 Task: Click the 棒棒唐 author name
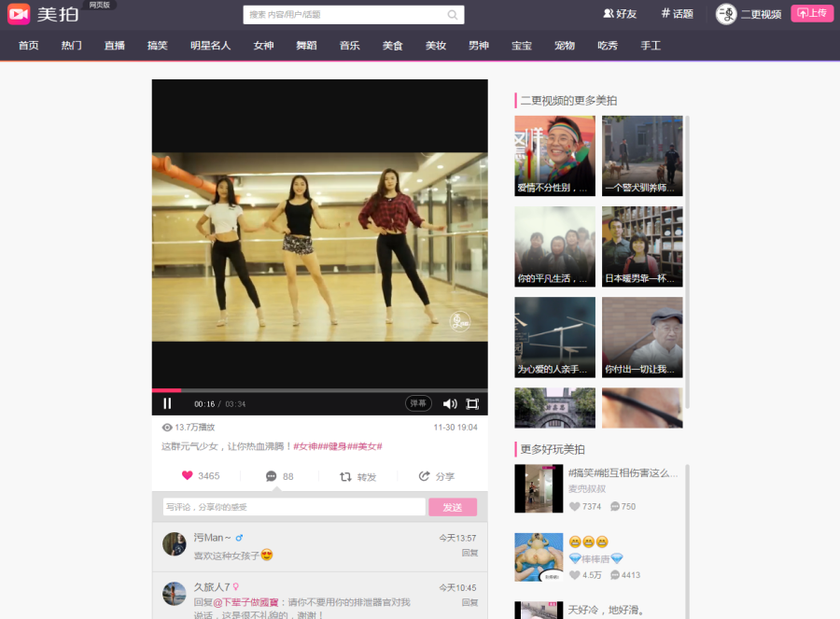(x=595, y=559)
